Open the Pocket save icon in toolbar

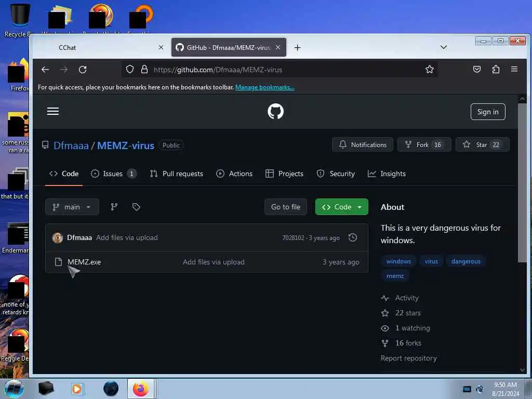pyautogui.click(x=477, y=70)
